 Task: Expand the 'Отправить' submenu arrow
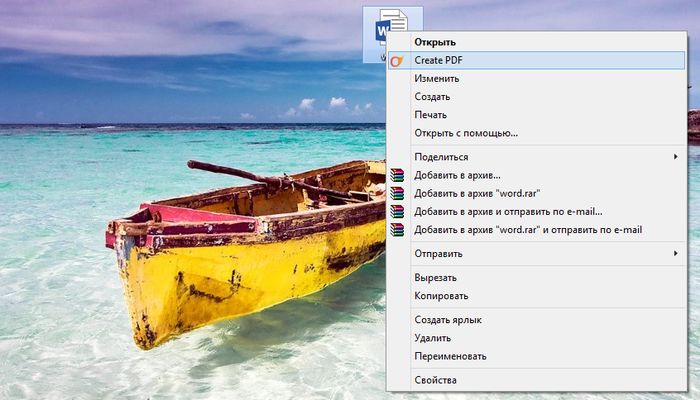[676, 254]
